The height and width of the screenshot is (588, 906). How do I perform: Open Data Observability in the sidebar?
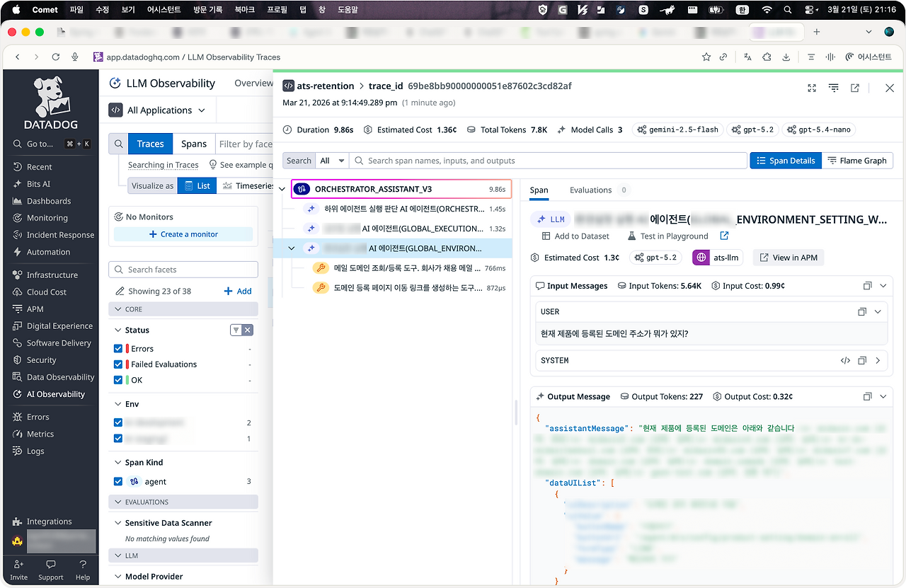[x=60, y=377]
